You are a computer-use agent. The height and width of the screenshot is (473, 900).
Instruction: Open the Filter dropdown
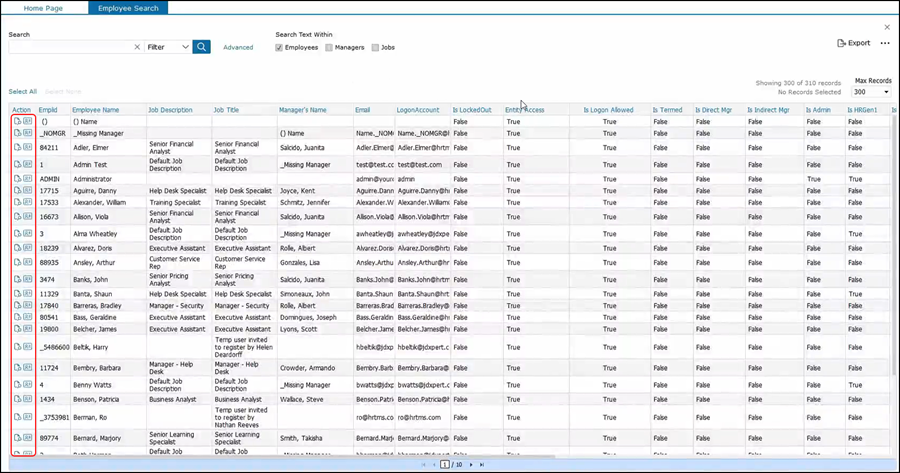click(168, 47)
